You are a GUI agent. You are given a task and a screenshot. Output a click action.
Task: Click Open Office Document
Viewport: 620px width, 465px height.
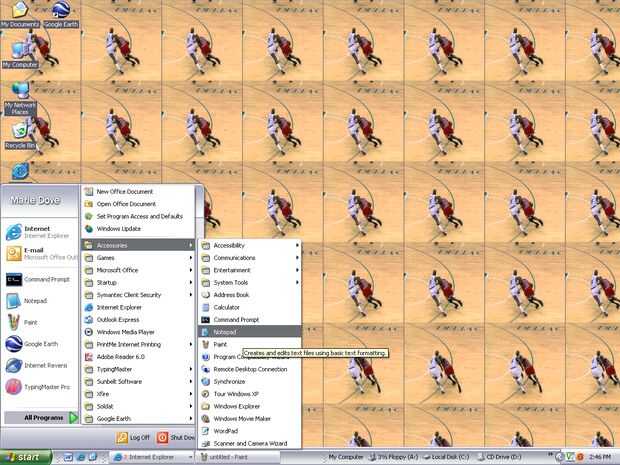[138, 204]
